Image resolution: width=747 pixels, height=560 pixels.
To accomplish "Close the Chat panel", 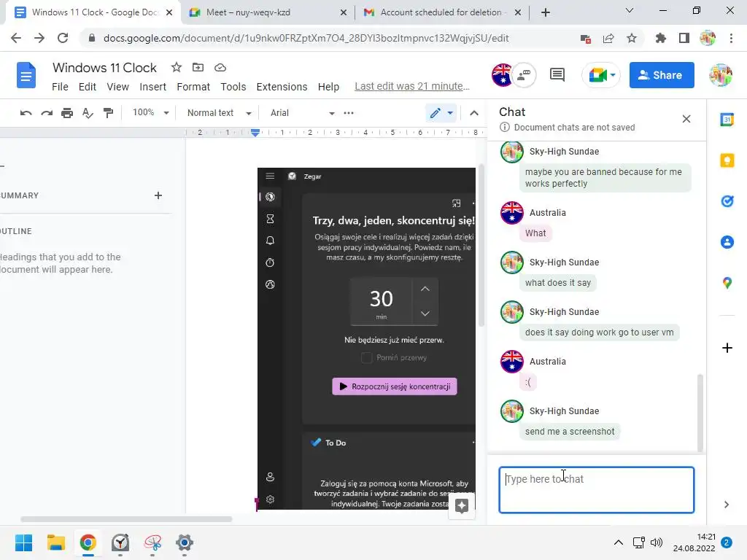I will (x=686, y=119).
